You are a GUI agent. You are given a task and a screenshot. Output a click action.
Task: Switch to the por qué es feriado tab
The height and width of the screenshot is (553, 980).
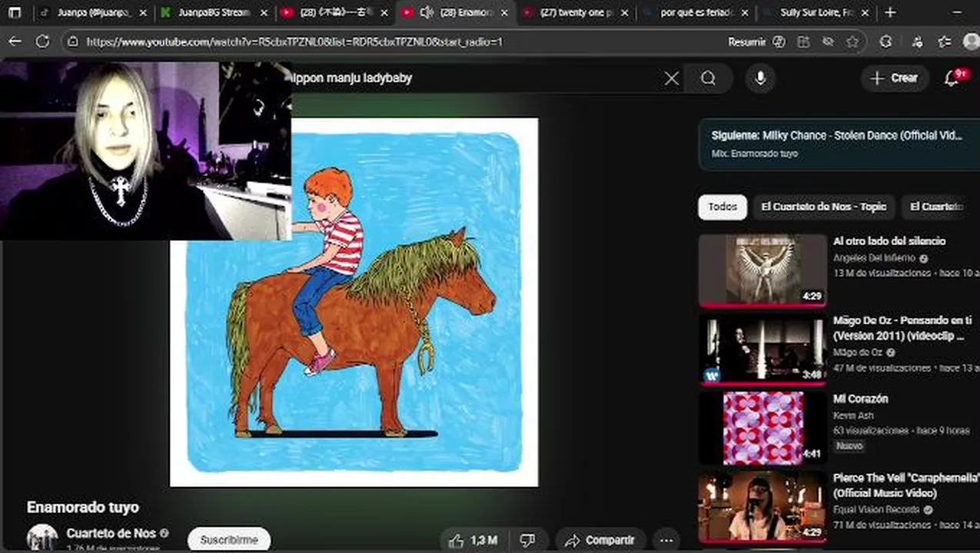696,12
